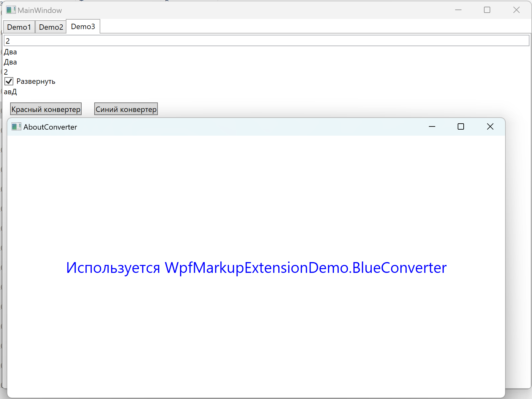Focus the text box containing 2
The height and width of the screenshot is (399, 532).
266,40
